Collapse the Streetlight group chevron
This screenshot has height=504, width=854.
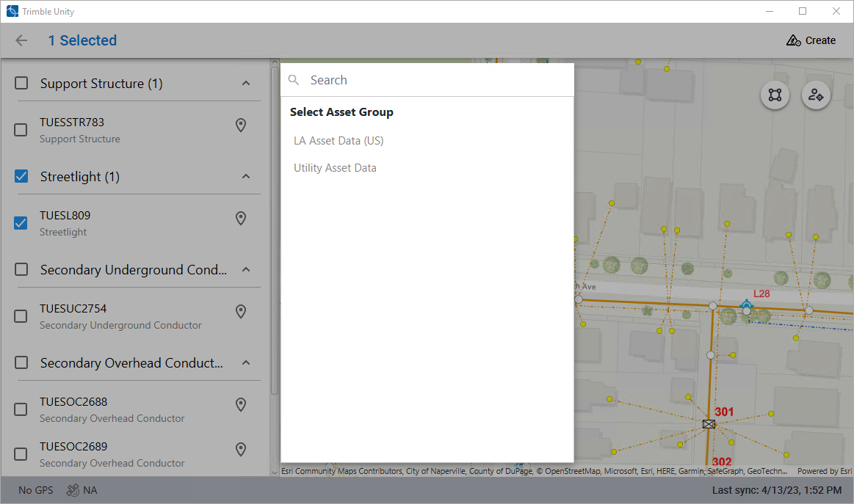pos(246,177)
